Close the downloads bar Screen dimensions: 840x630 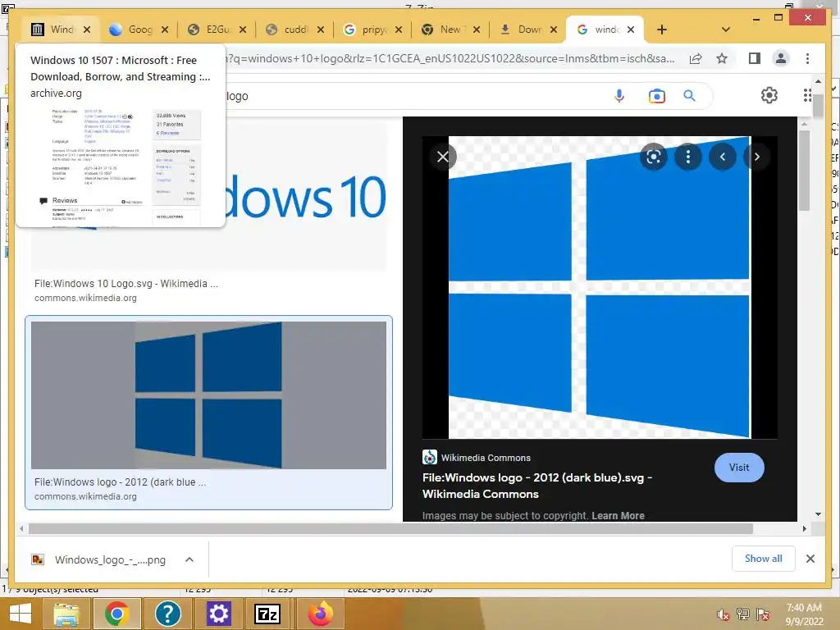(810, 559)
